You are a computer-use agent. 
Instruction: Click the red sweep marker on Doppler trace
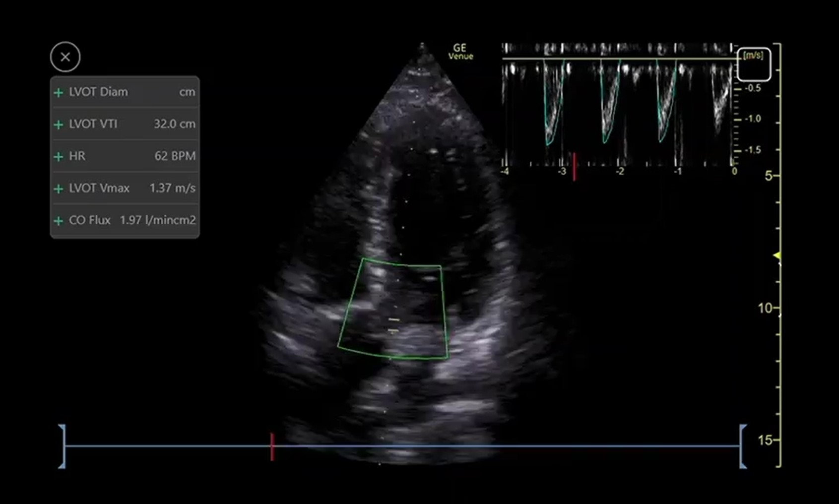coord(576,164)
